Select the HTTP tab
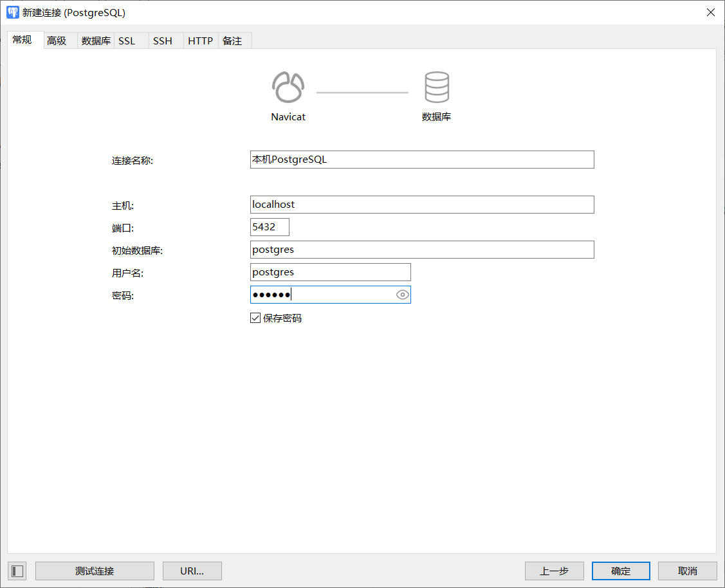The image size is (725, 588). 200,41
